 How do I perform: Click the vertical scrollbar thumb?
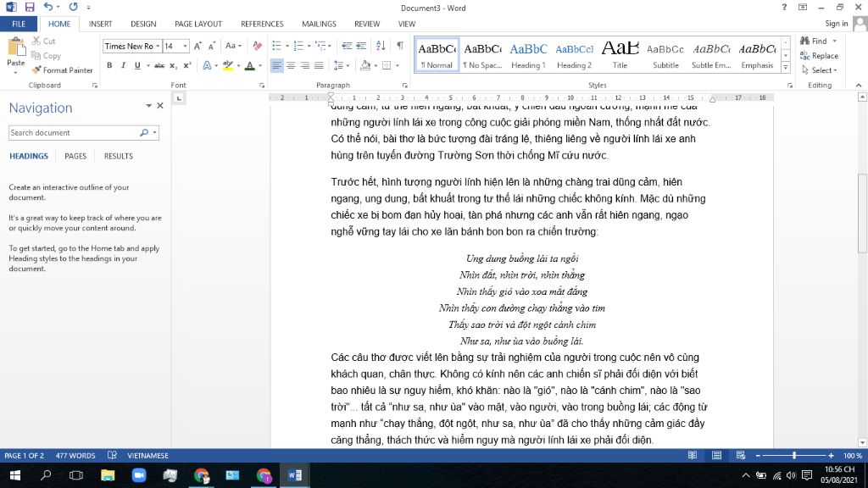862,213
